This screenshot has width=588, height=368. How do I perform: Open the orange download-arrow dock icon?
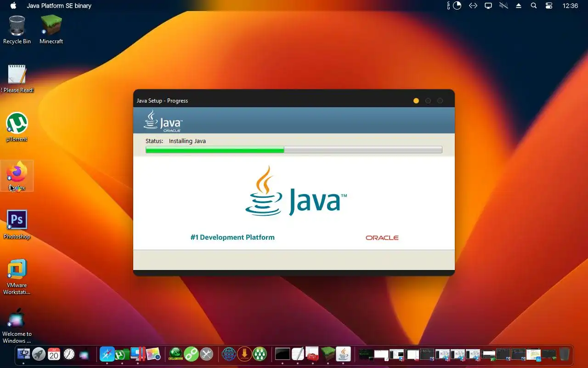[244, 354]
